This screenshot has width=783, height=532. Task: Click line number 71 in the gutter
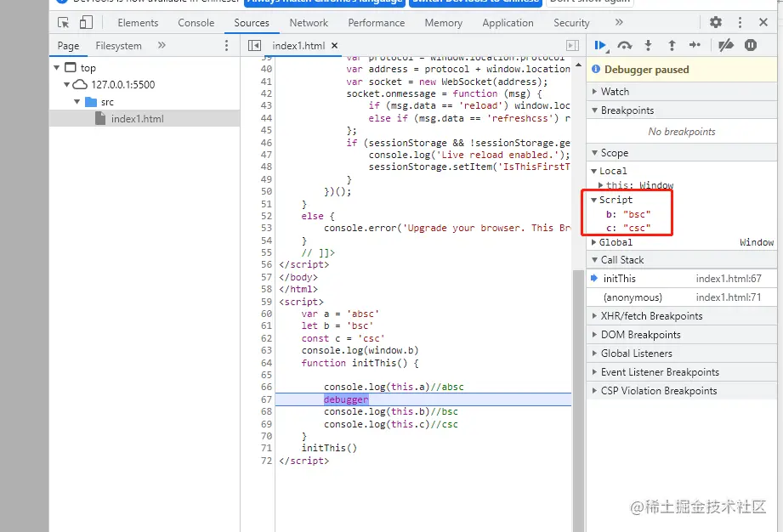click(266, 448)
